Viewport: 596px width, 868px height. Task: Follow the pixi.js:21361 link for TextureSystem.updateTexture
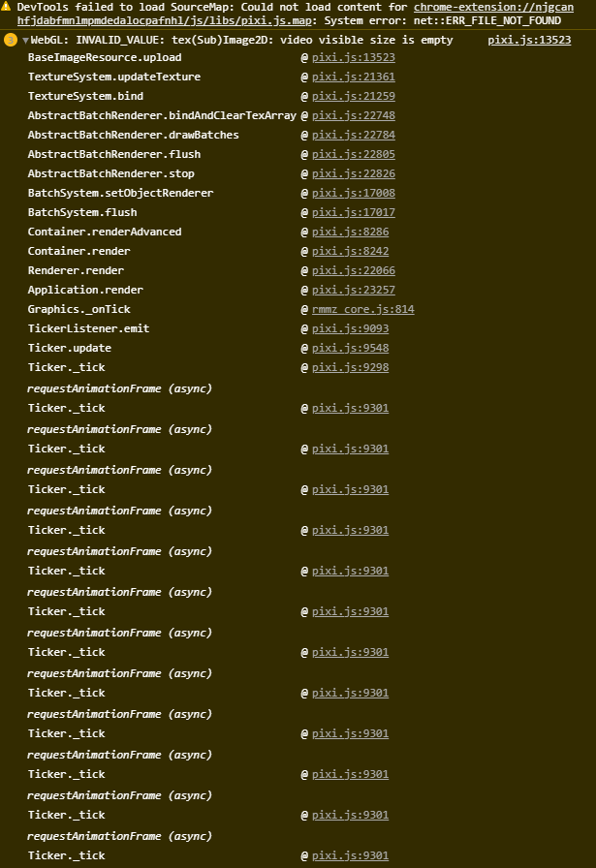353,77
